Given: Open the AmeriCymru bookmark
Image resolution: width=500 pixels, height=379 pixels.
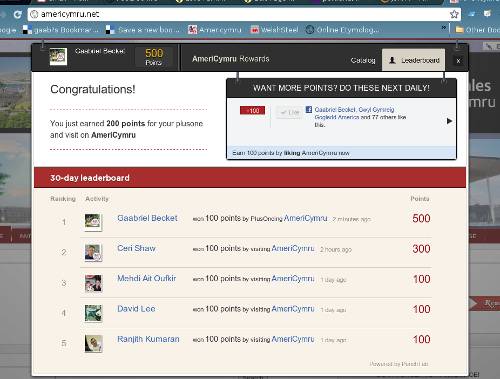Looking at the screenshot, I should tap(215, 30).
